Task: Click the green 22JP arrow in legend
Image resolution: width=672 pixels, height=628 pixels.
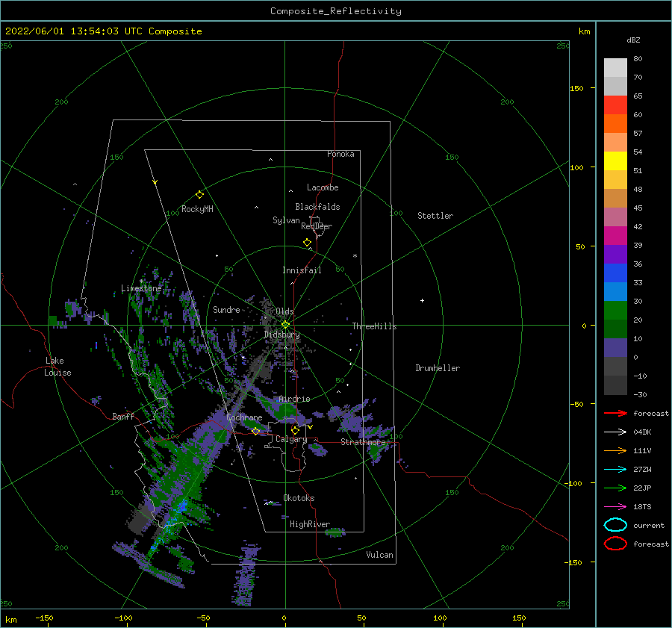Action: [615, 488]
